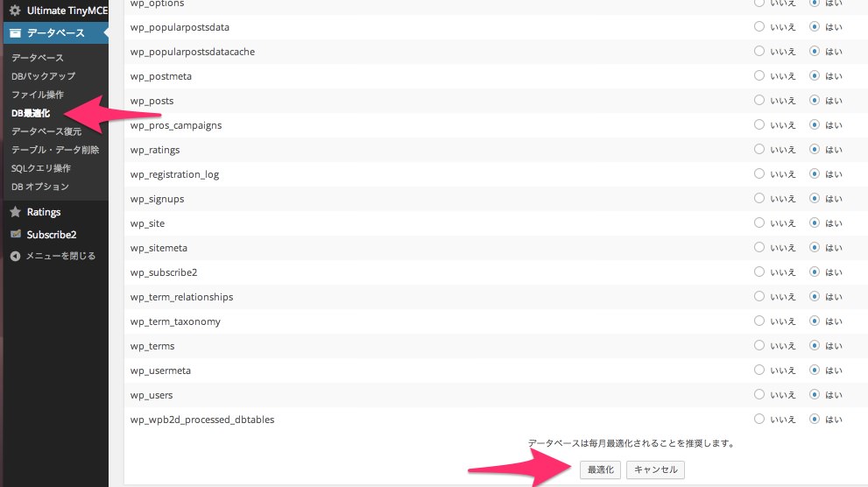Choose いいえ for wp_subscribe2
868x487 pixels.
click(x=759, y=272)
